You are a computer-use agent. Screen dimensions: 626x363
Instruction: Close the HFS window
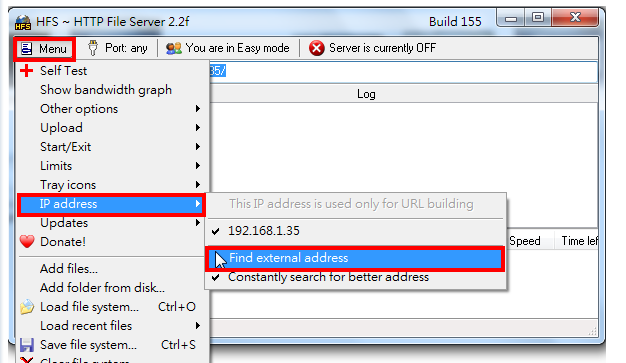pyautogui.click(x=575, y=18)
